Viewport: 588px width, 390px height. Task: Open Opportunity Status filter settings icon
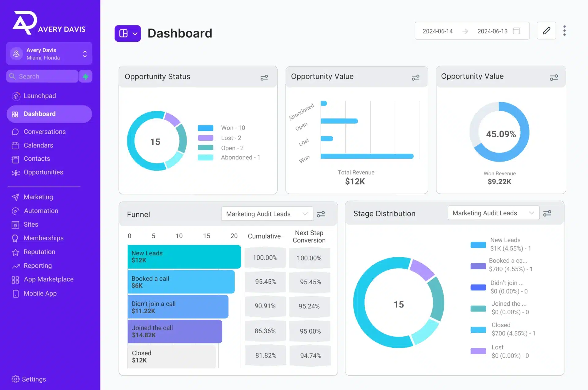[264, 78]
